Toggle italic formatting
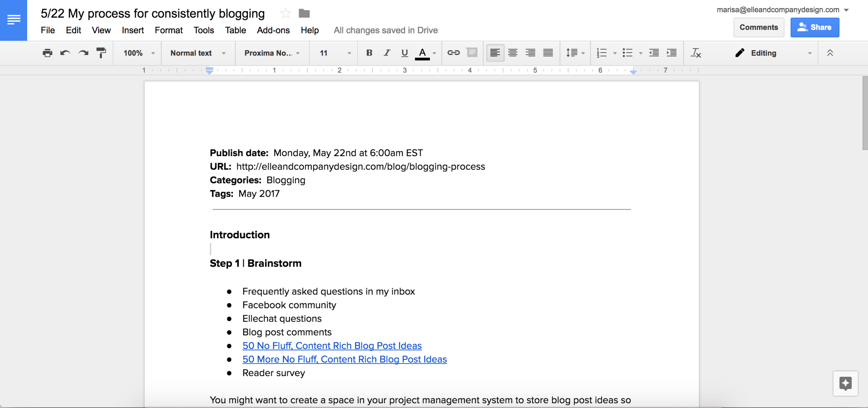This screenshot has width=868, height=408. [x=387, y=53]
